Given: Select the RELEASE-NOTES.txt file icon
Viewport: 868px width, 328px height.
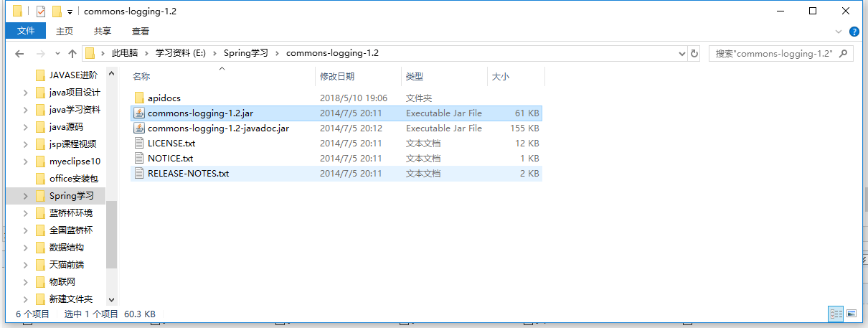Looking at the screenshot, I should (x=139, y=174).
